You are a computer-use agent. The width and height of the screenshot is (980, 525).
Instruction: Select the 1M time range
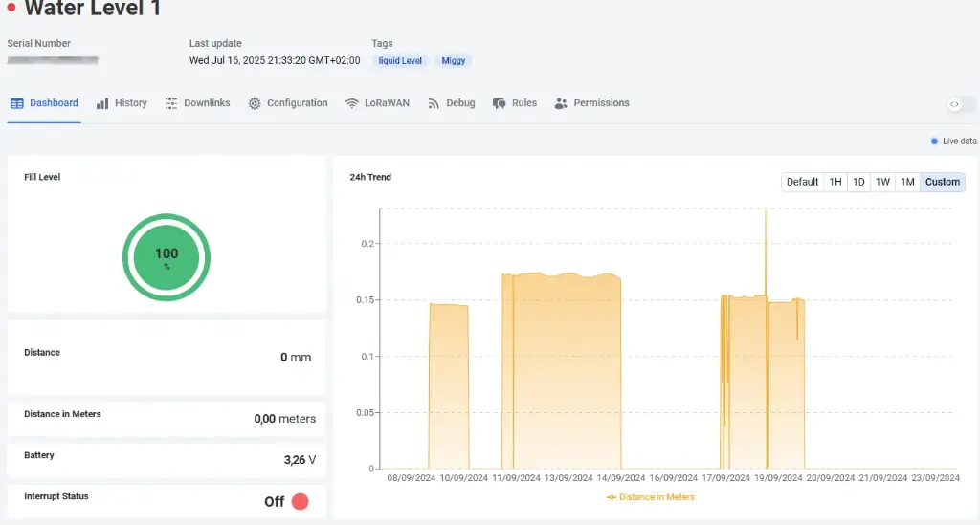(907, 182)
